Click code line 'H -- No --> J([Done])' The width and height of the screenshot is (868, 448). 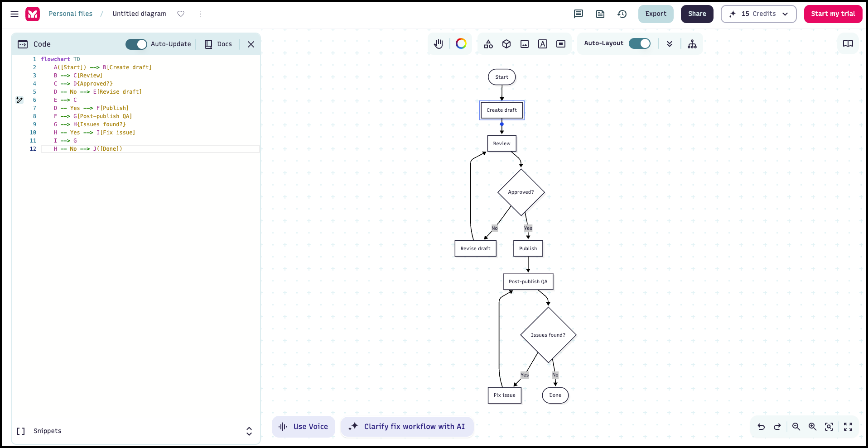pos(88,149)
